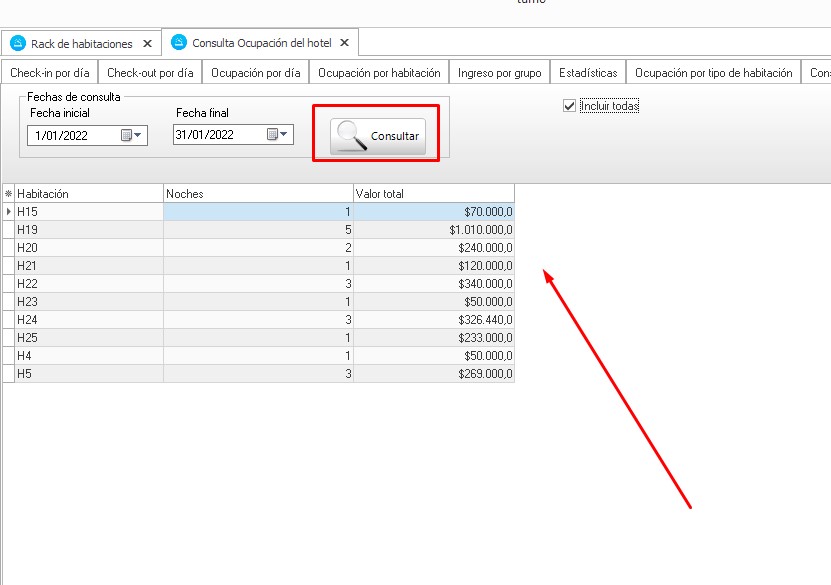The image size is (831, 585).
Task: Close the Rack de habitaciones tab
Action: 148,44
